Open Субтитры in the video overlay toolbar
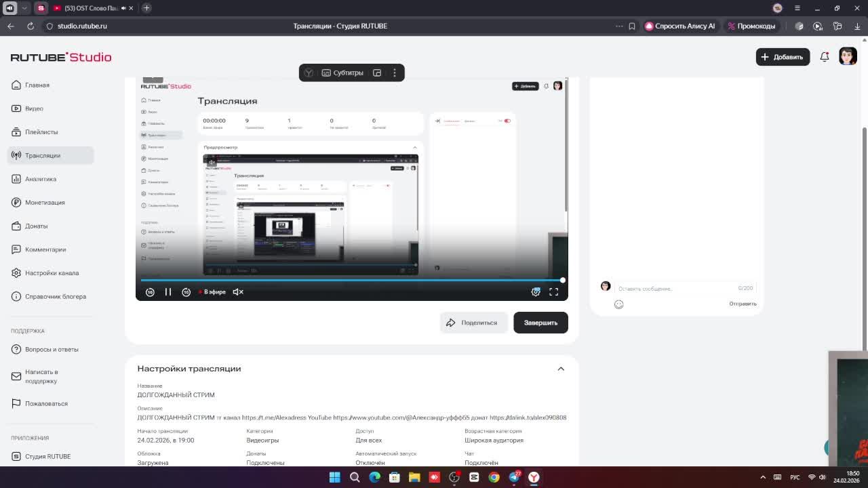Screen dimensions: 868x488 tap(342, 73)
